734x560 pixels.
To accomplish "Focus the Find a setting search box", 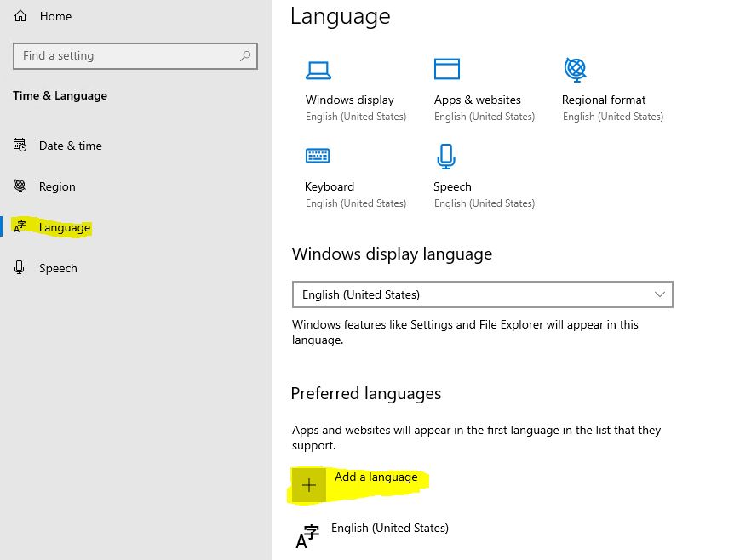I will point(135,56).
